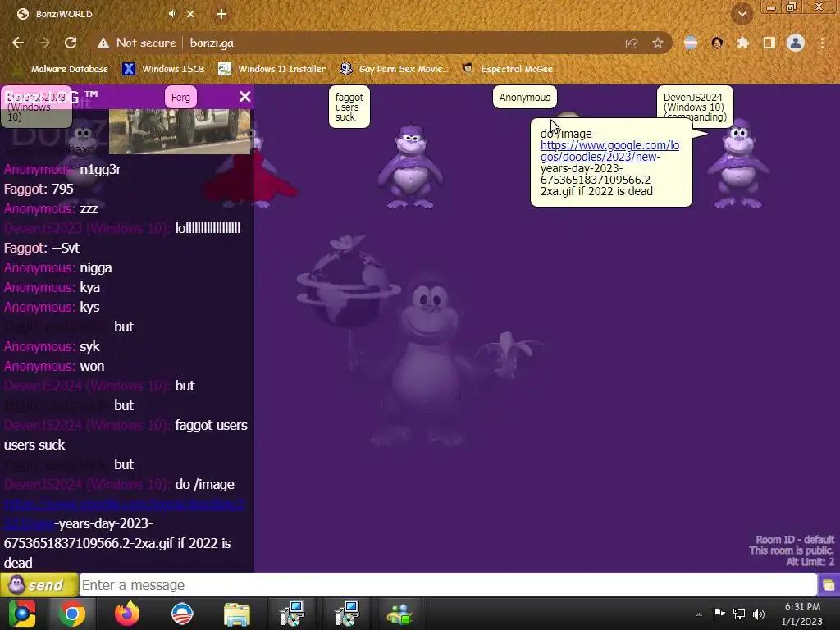Screen dimensions: 840x630
Task: Reload the bonzi.ga page
Action: [71, 43]
